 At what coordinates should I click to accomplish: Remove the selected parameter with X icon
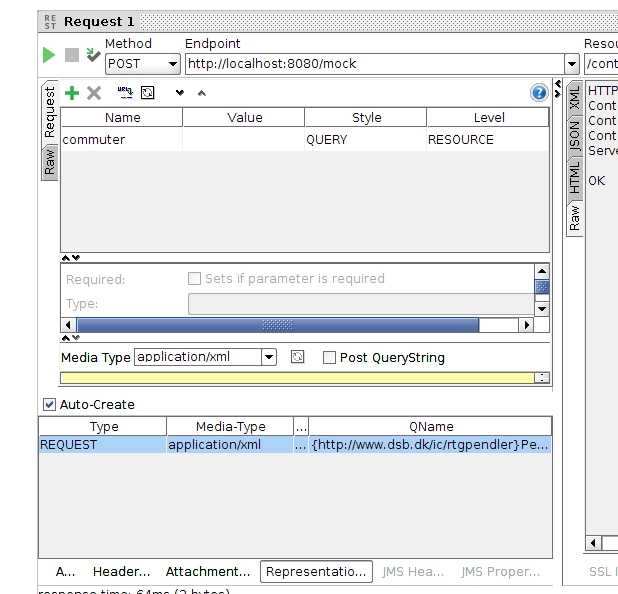click(x=94, y=93)
